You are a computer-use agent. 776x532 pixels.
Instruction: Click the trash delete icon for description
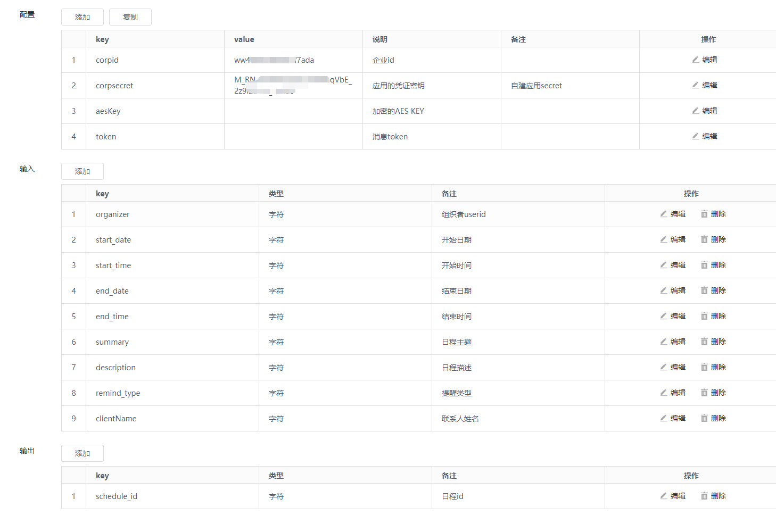point(704,367)
